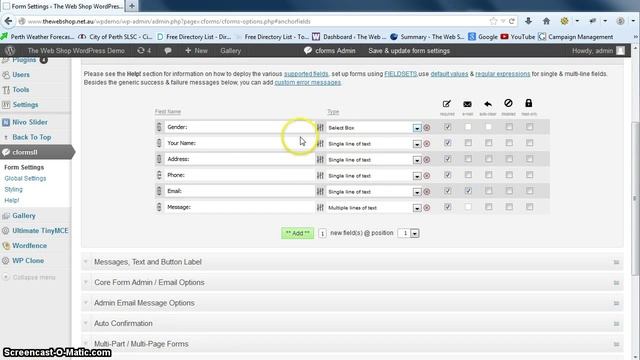Open custom error messages link

tap(308, 82)
